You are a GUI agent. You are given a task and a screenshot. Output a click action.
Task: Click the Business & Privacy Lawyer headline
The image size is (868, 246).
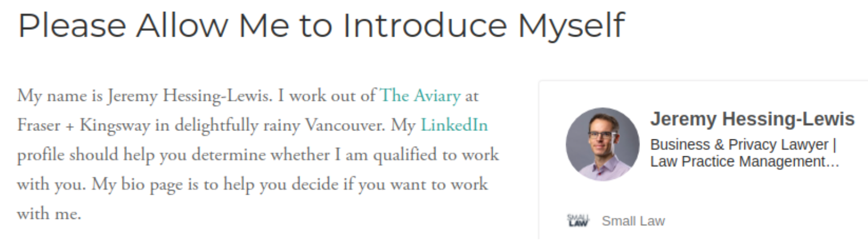(743, 144)
